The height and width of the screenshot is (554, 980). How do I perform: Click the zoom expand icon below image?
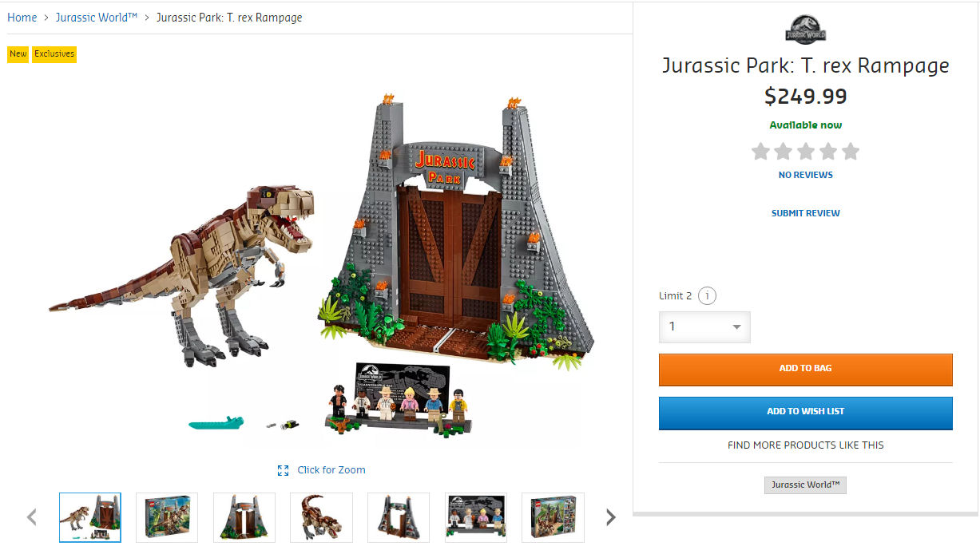tap(283, 470)
